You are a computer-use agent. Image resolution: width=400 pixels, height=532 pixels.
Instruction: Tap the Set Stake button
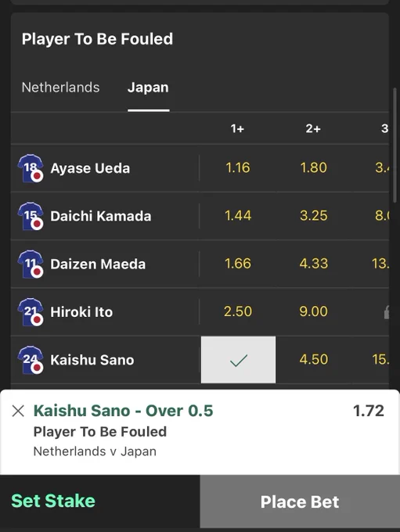click(x=53, y=501)
